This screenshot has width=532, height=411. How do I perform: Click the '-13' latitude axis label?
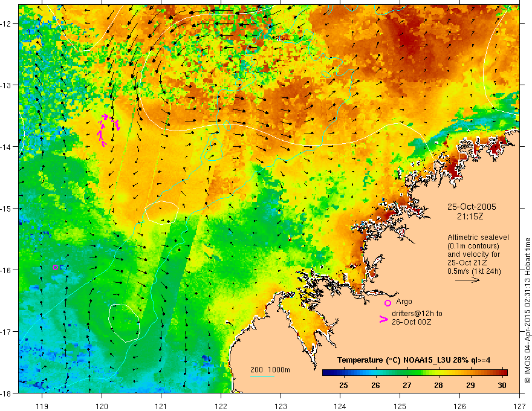coord(7,85)
